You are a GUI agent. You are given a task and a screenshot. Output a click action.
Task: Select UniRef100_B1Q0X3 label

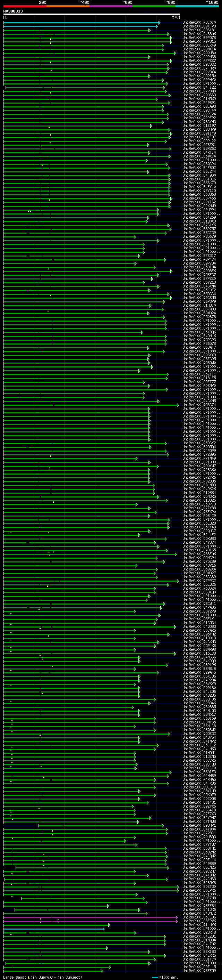[199, 221]
